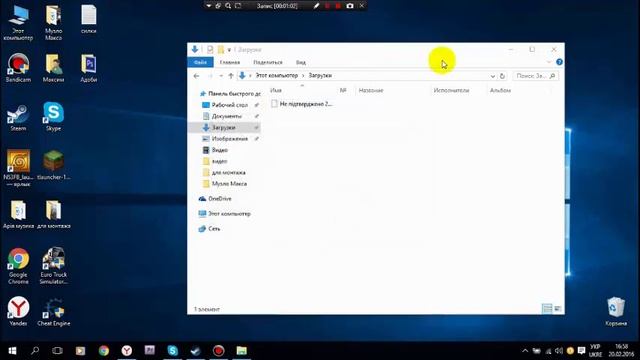Click the properties icon in the quick access toolbar

[x=210, y=49]
